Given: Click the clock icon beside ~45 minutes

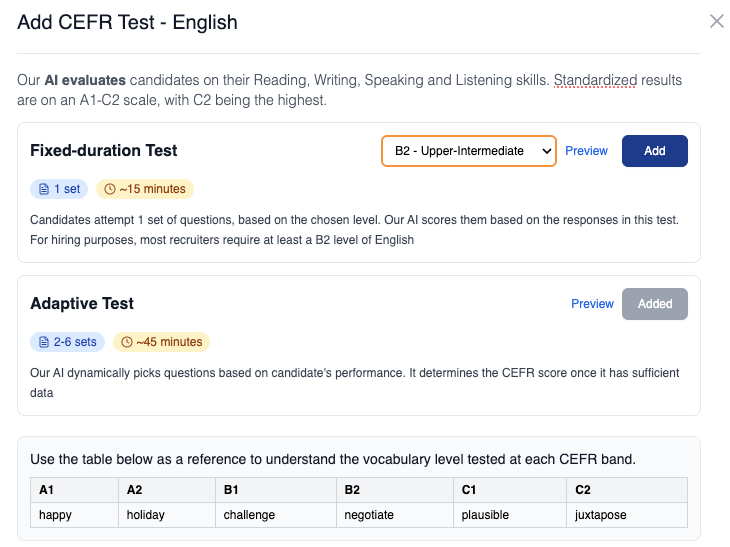Looking at the screenshot, I should [127, 342].
